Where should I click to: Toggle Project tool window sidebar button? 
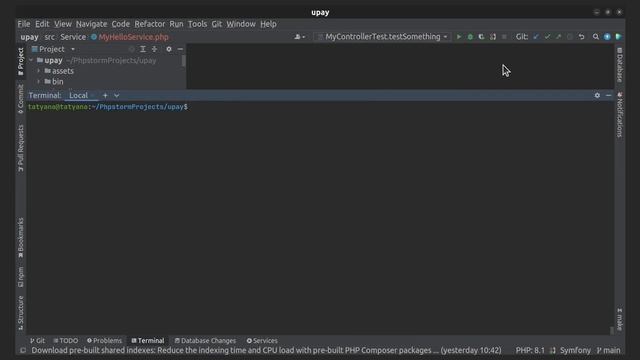click(x=20, y=62)
